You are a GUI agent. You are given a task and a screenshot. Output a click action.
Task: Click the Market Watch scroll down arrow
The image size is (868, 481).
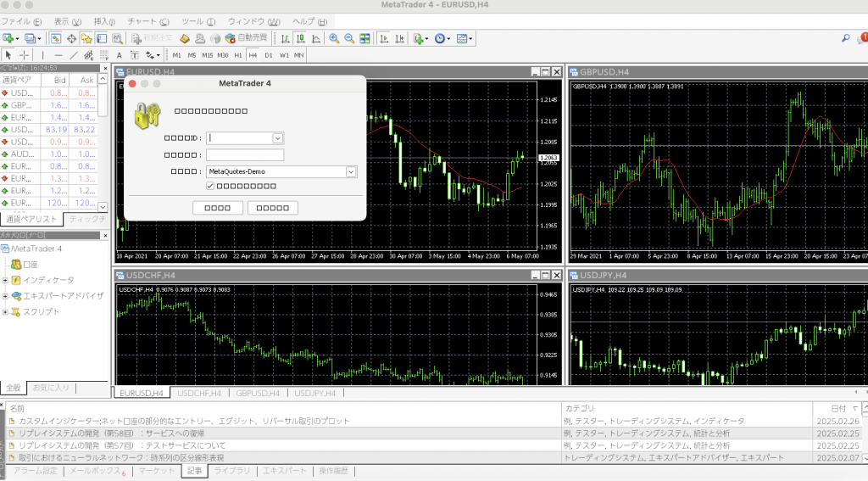point(103,207)
